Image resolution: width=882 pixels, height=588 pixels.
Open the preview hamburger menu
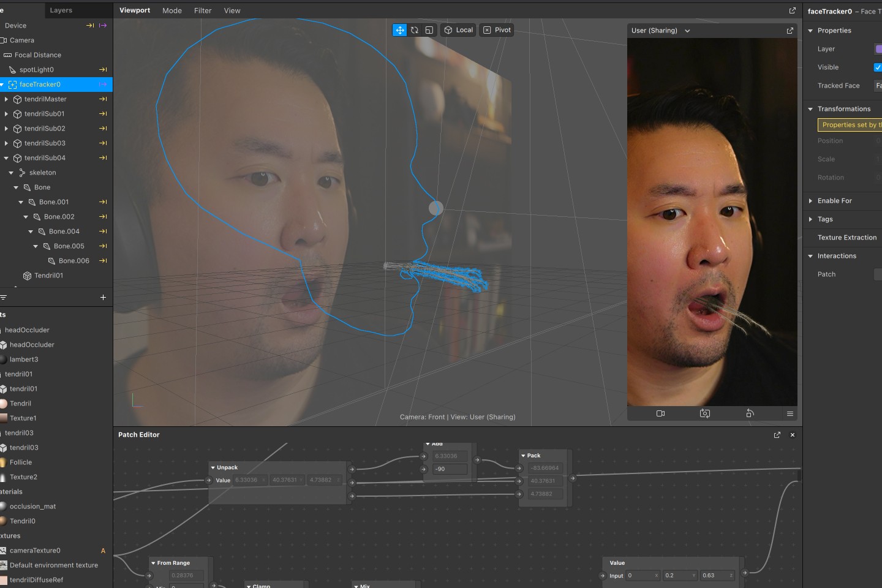790,413
